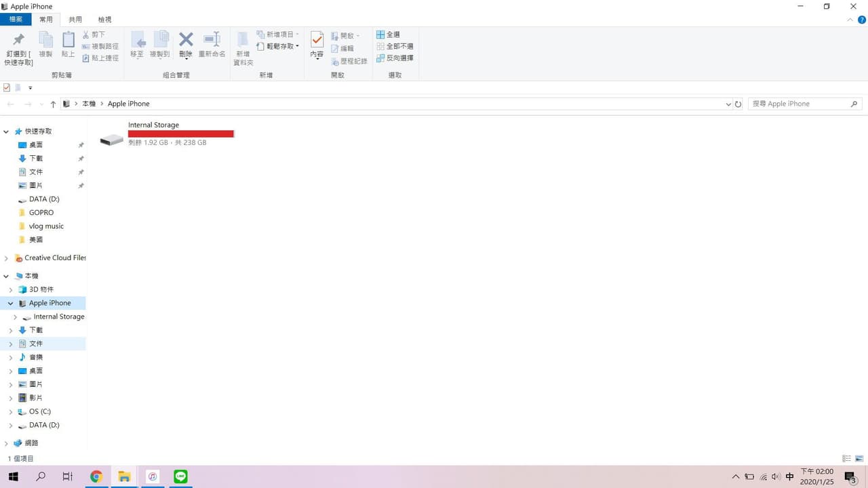
Task: Expand the 3D 物件 node
Action: (x=11, y=289)
